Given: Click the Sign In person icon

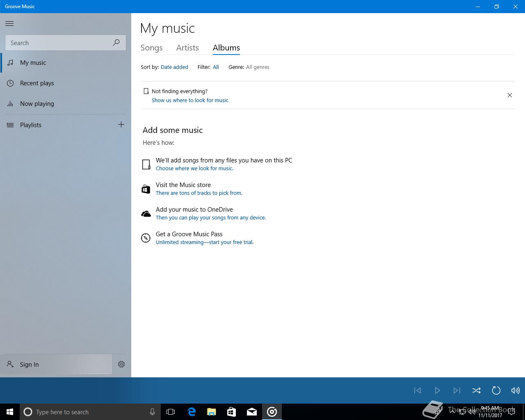Looking at the screenshot, I should pyautogui.click(x=10, y=364).
